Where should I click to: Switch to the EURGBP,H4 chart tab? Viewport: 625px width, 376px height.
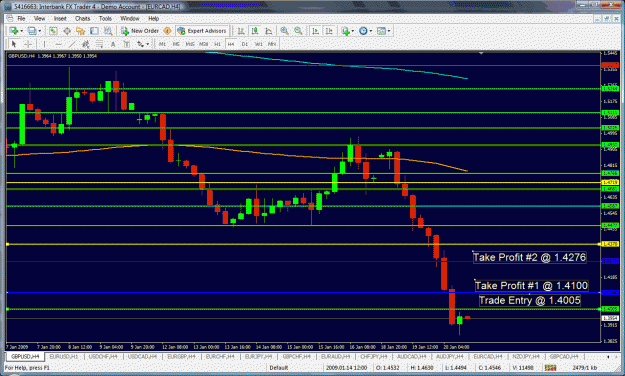pyautogui.click(x=181, y=356)
